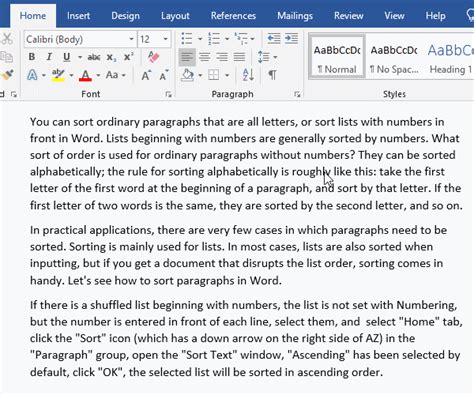Open the font size dropdown
The width and height of the screenshot is (474, 395).
pyautogui.click(x=165, y=39)
